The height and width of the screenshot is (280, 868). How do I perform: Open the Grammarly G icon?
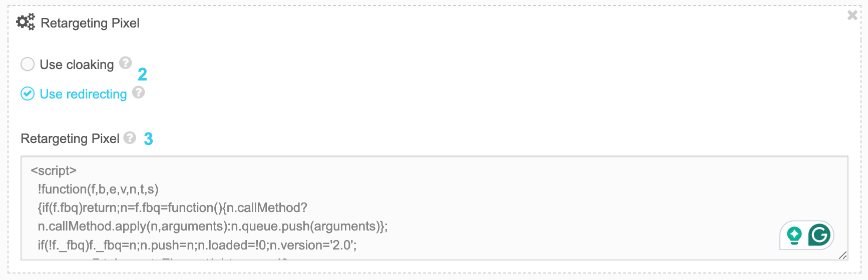tap(819, 234)
